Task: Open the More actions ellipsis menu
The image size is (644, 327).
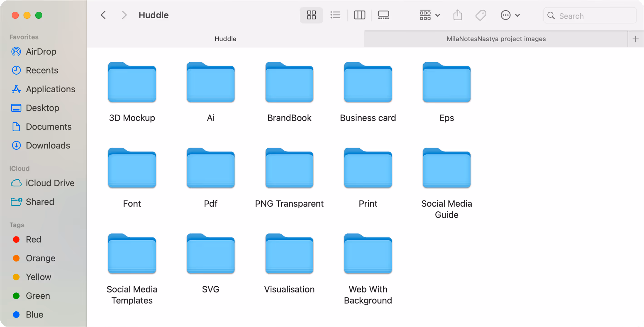Action: 510,15
